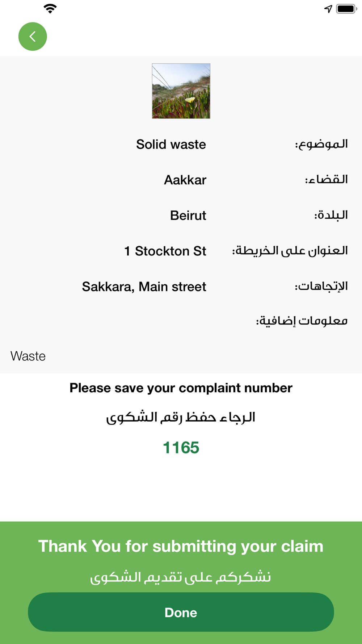This screenshot has width=362, height=644.
Task: Click the Aakkar district value
Action: tap(185, 180)
